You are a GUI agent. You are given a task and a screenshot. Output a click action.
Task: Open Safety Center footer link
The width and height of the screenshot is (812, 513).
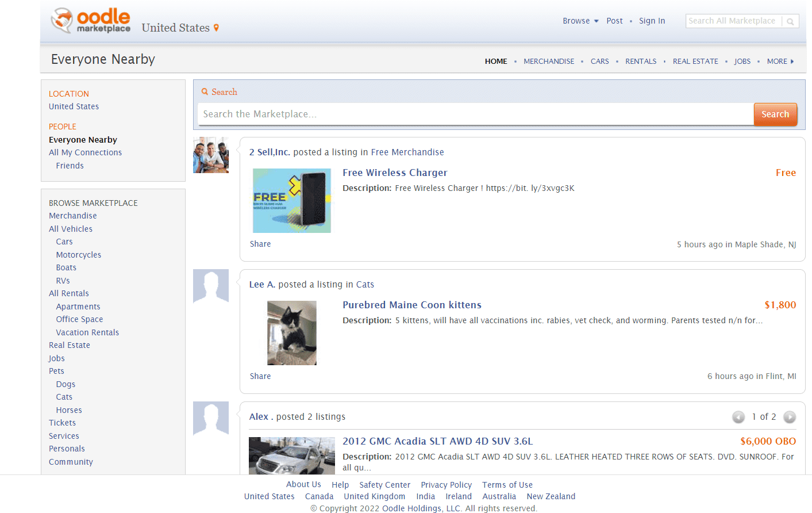(384, 485)
